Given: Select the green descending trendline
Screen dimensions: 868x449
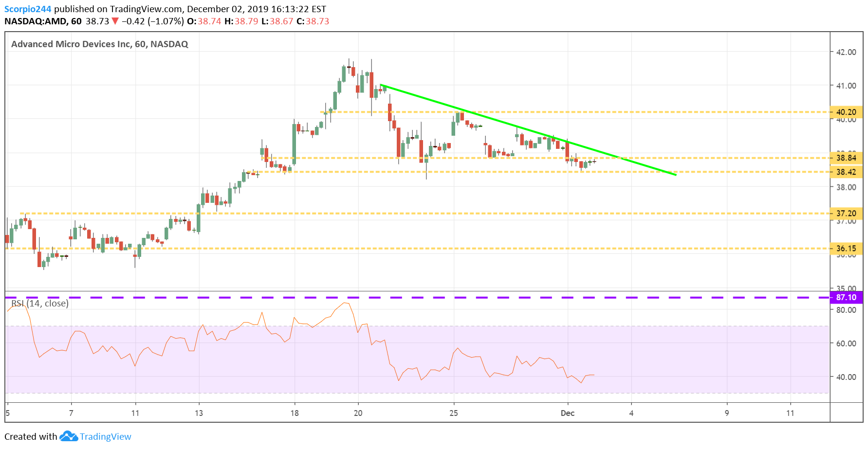Looking at the screenshot, I should coord(528,129).
